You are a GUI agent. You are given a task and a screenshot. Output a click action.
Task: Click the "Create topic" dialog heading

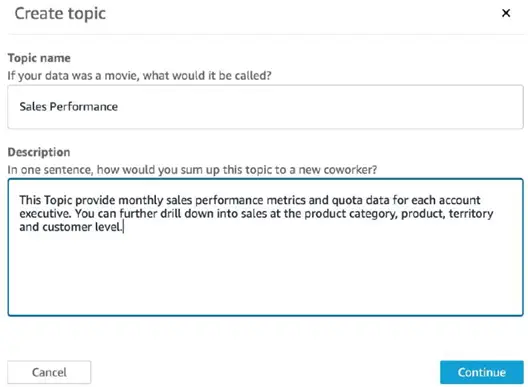click(x=60, y=14)
